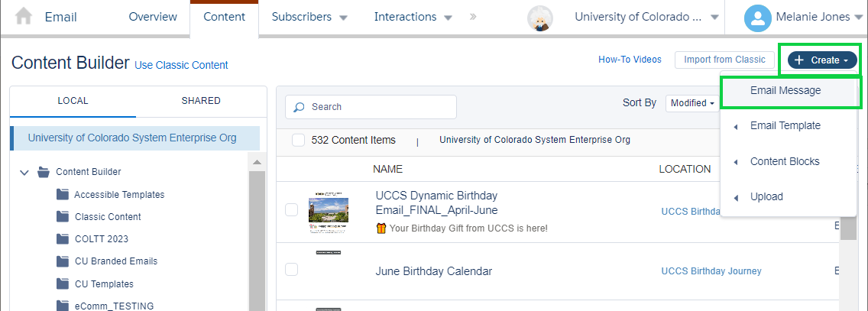This screenshot has height=311, width=868.
Task: Open the How-To Videos link
Action: (630, 60)
